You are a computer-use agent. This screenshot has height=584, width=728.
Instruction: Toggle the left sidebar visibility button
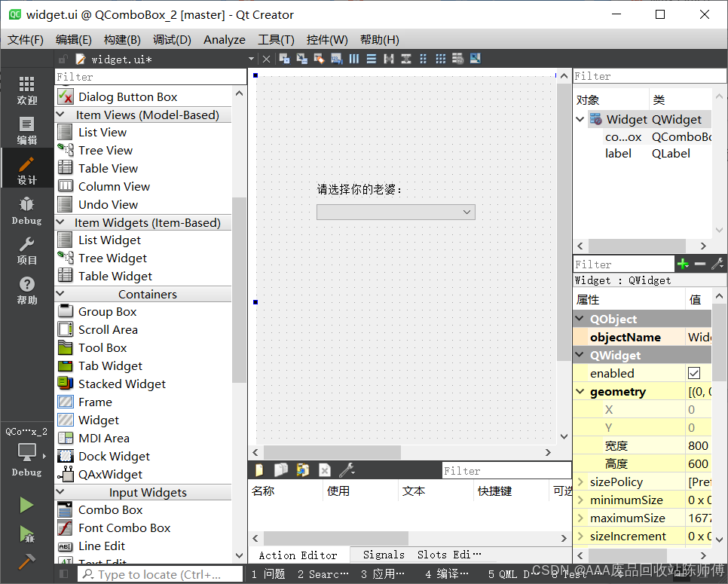click(63, 574)
